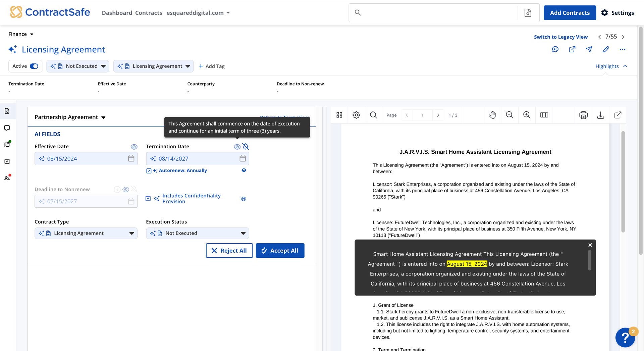Zoom in on the PDF document

click(527, 115)
